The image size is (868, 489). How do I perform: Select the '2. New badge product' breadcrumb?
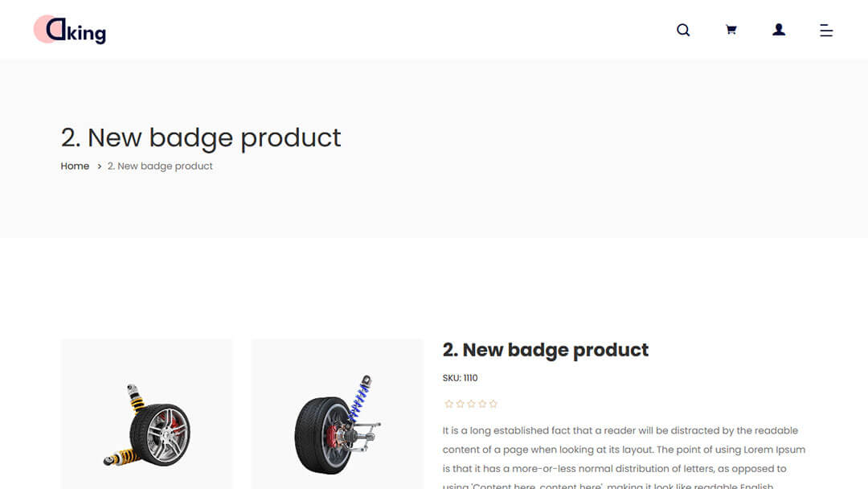coord(160,166)
